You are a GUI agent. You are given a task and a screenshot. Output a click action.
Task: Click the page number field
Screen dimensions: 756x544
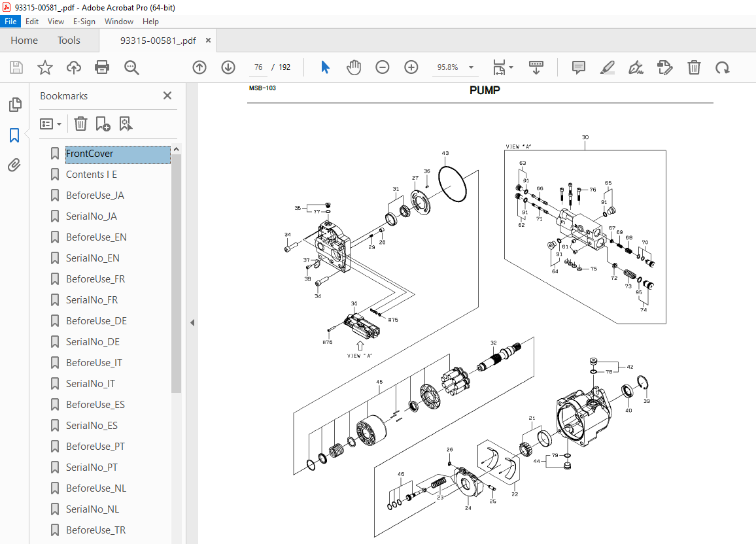click(x=258, y=67)
